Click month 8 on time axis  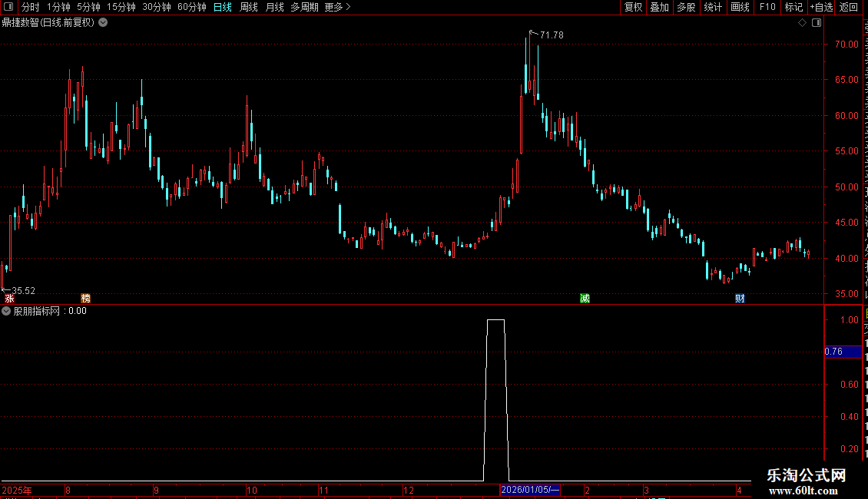tap(68, 490)
